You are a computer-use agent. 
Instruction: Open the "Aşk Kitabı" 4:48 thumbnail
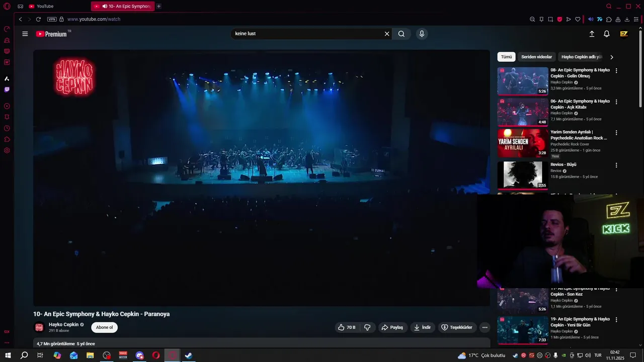(x=523, y=112)
